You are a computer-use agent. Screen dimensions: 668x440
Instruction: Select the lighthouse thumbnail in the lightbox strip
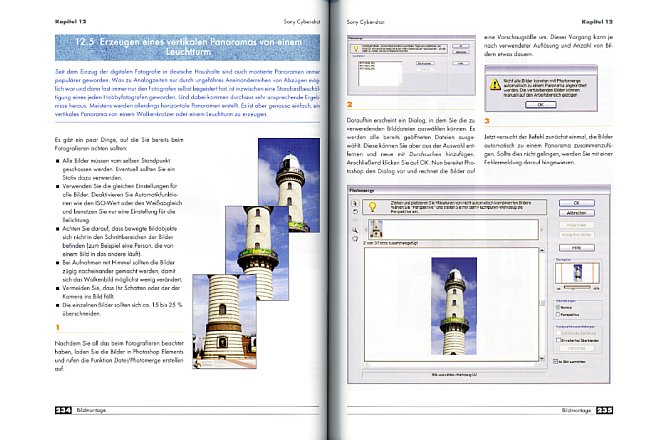pos(376,229)
